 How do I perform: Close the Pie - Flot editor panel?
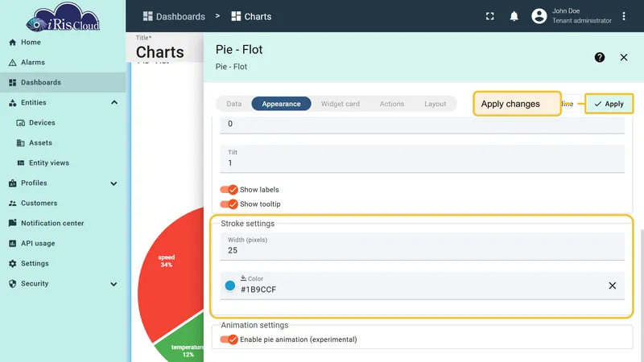[623, 57]
